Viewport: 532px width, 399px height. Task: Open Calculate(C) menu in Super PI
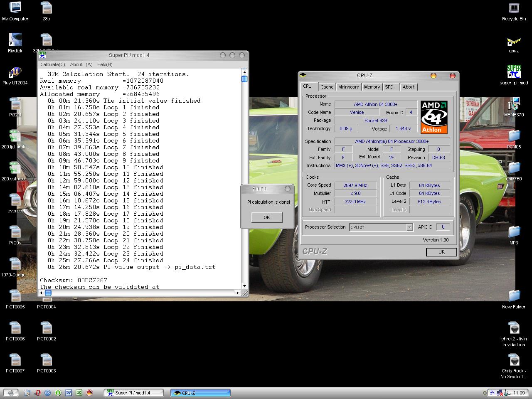(52, 64)
